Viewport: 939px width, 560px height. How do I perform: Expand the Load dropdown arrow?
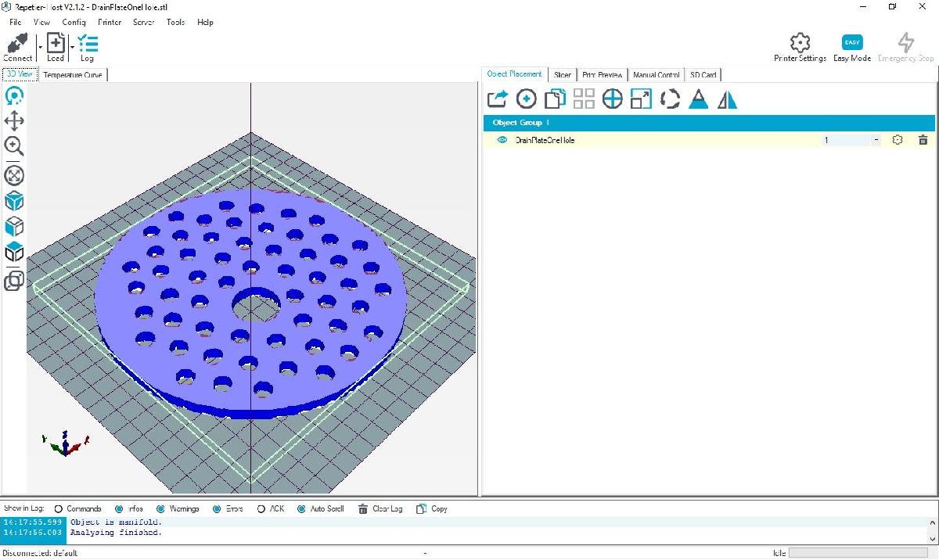(x=72, y=47)
